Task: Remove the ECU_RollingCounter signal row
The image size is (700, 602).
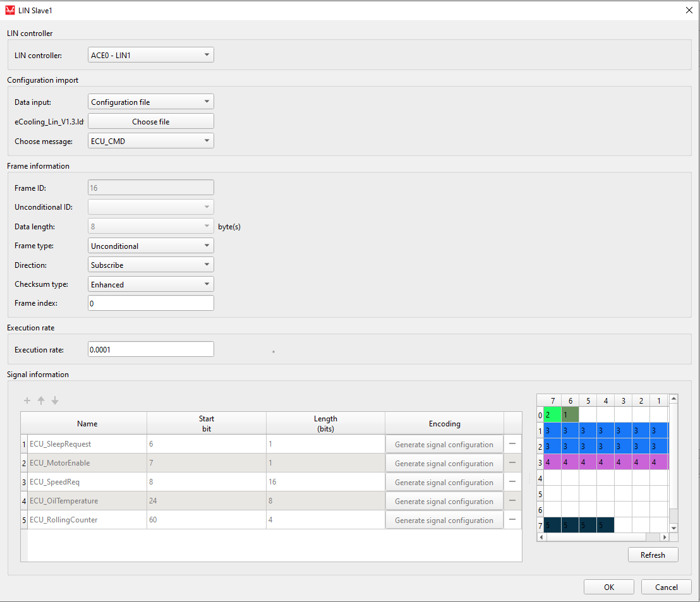Action: point(512,520)
